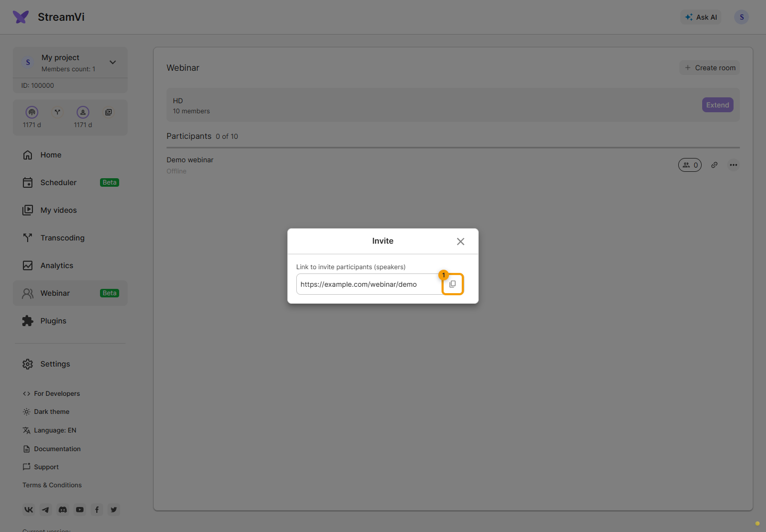Click the user subscription status icon

pos(83,112)
